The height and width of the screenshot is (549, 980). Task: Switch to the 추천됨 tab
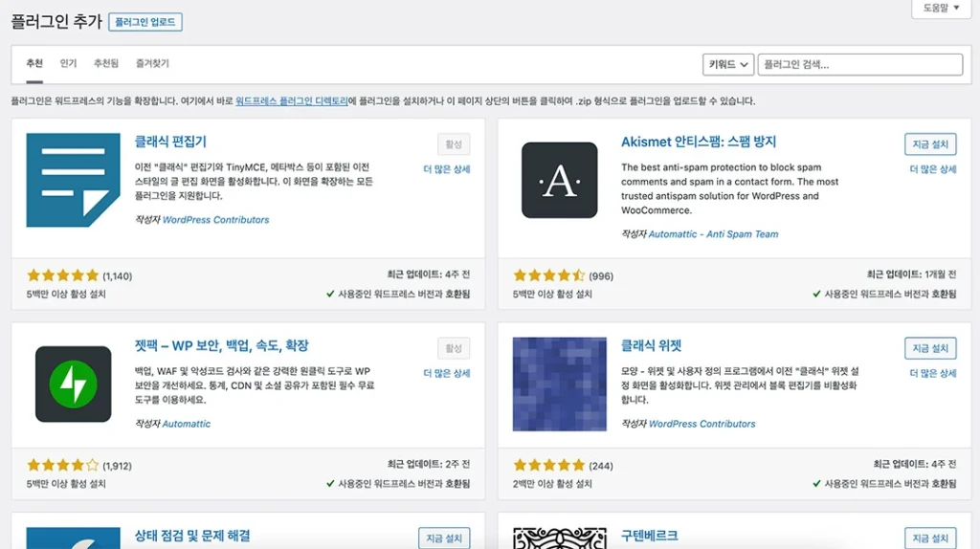click(x=105, y=63)
